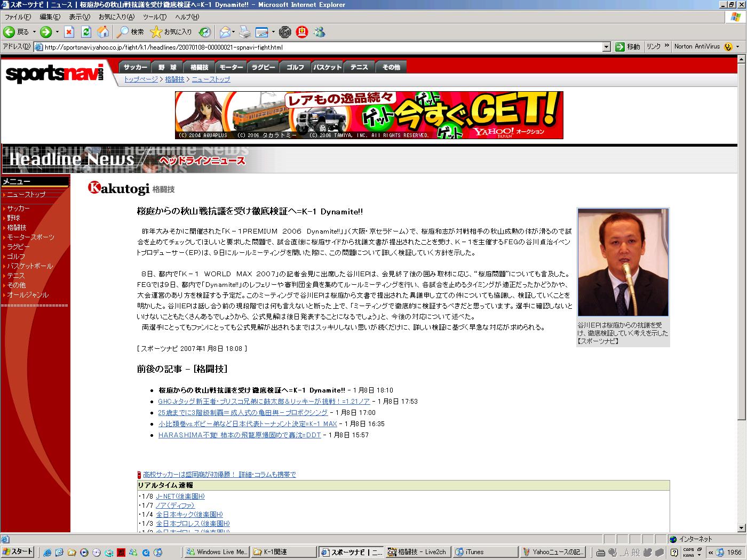The width and height of the screenshot is (747, 560).
Task: Open Internet Explorer from Quick Launch
Action: point(47,553)
